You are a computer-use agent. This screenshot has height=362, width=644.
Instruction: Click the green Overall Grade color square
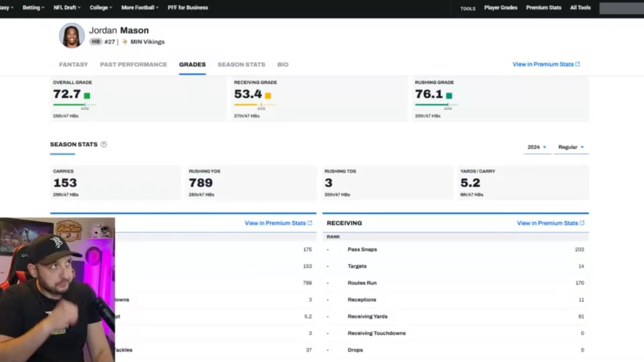pos(87,96)
